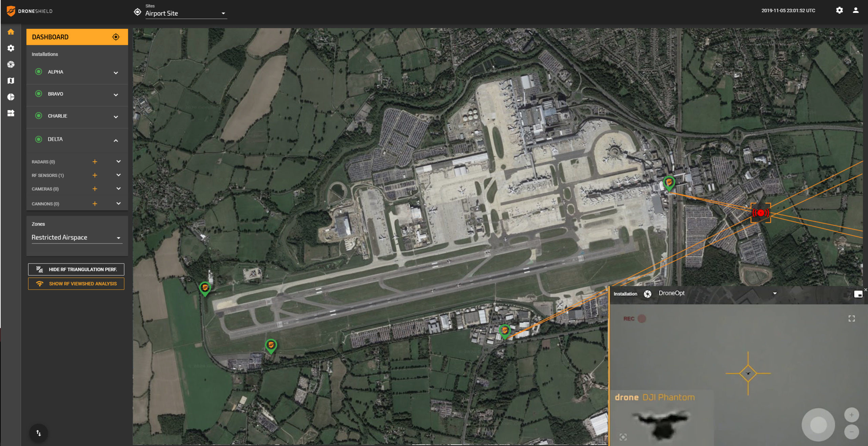Viewport: 868px width, 446px height.
Task: Collapse the DELTA installation
Action: tap(116, 140)
